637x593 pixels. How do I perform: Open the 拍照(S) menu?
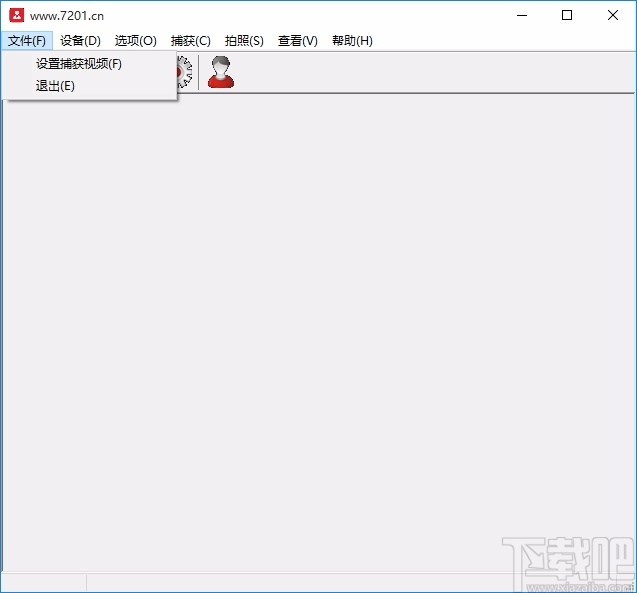(244, 41)
